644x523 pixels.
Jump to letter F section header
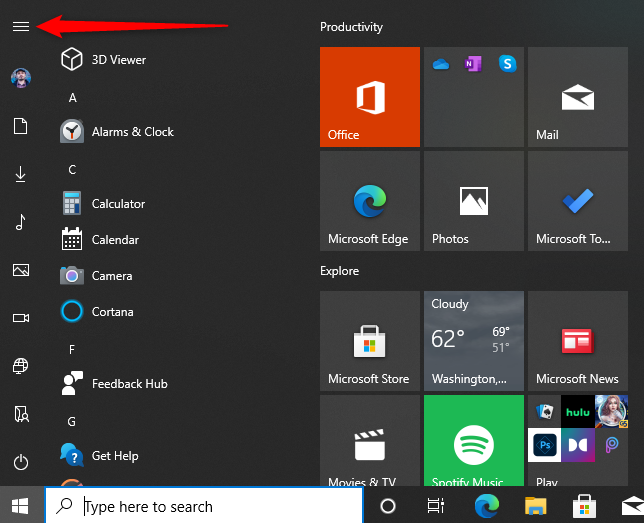click(x=72, y=350)
